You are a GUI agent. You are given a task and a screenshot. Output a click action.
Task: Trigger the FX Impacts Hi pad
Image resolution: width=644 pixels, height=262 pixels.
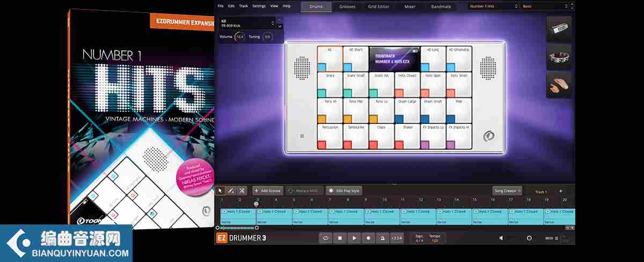tap(459, 136)
